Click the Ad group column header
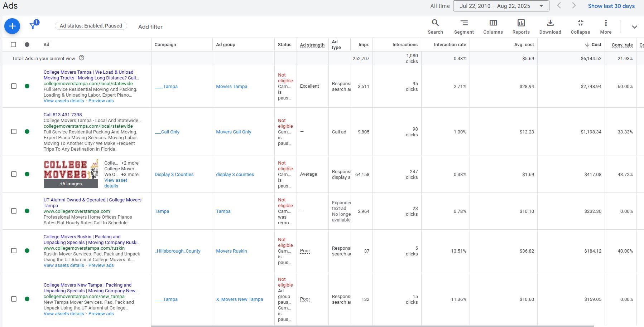The width and height of the screenshot is (644, 327). [226, 45]
